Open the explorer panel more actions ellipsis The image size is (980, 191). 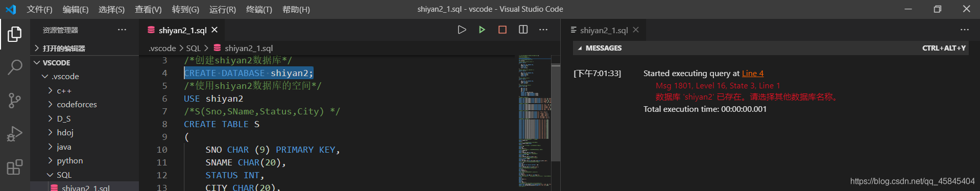pos(122,30)
